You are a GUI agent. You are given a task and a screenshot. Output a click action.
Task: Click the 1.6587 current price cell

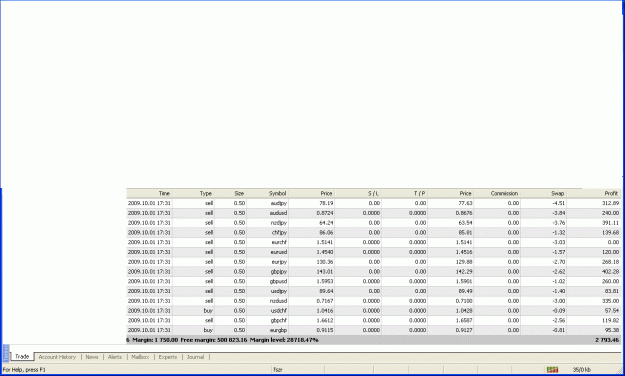pyautogui.click(x=464, y=321)
